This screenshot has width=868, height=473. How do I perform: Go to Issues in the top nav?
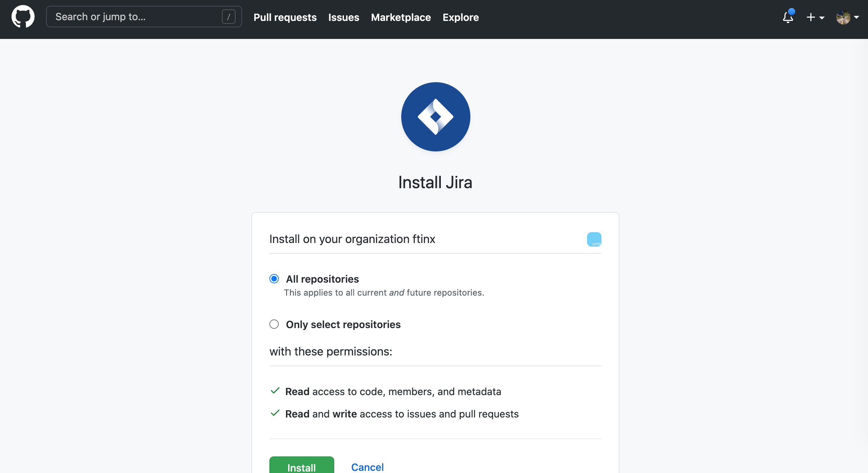tap(344, 17)
